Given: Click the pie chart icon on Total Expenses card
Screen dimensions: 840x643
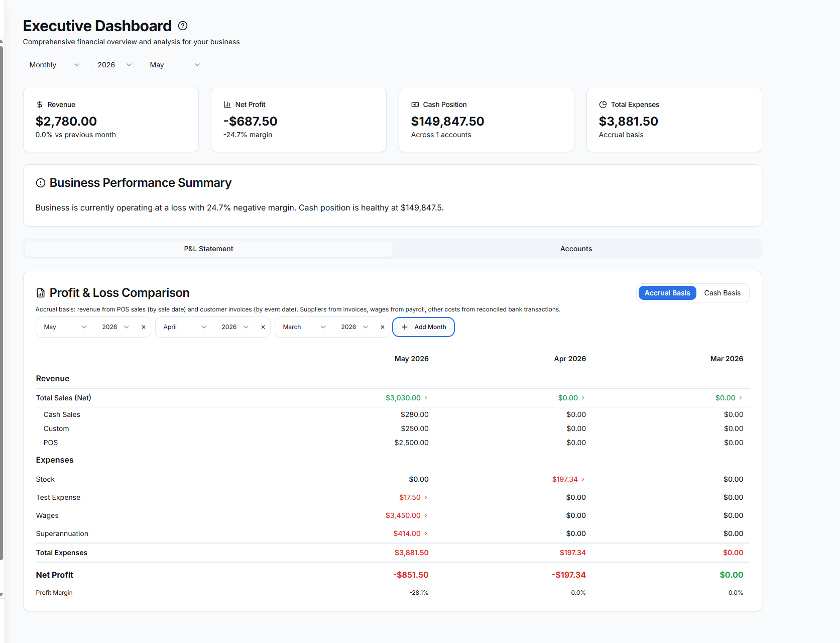Looking at the screenshot, I should 603,104.
